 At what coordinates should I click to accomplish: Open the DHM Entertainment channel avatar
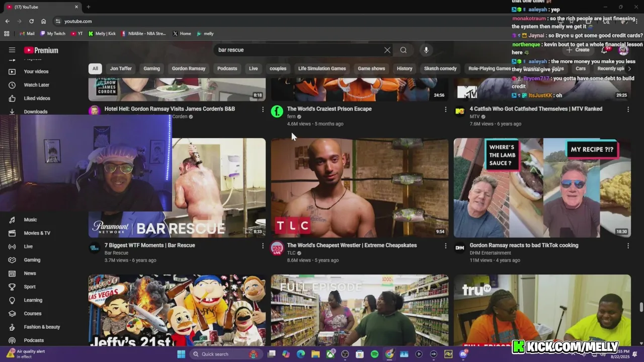pyautogui.click(x=460, y=248)
